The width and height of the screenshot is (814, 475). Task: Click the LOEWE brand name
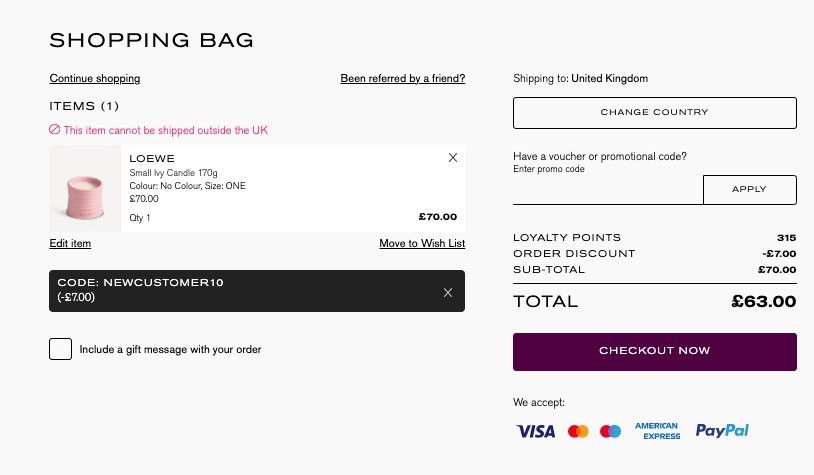(x=152, y=159)
